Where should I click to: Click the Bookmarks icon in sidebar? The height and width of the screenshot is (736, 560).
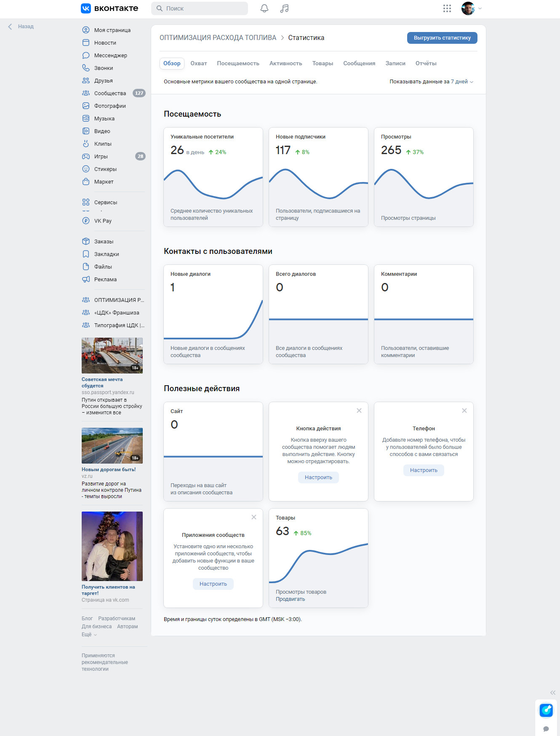[86, 254]
